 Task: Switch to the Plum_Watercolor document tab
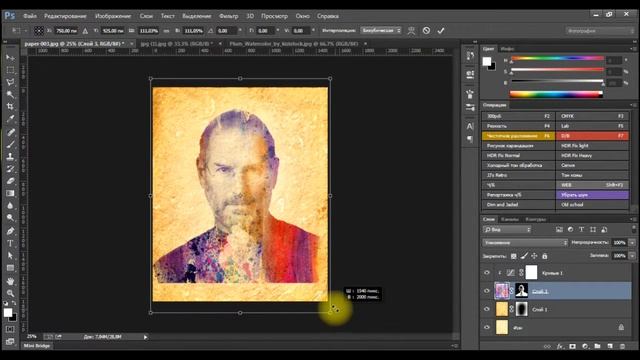point(293,43)
